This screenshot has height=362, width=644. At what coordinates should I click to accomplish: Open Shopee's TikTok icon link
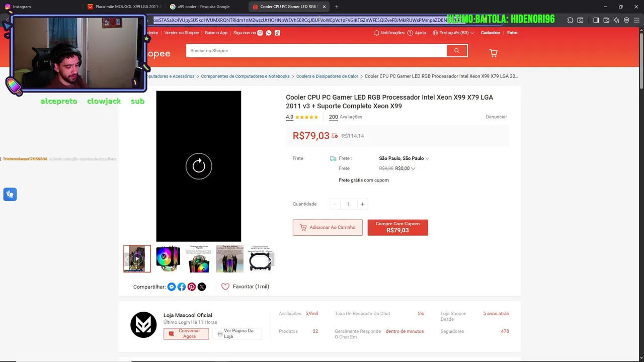tap(277, 33)
